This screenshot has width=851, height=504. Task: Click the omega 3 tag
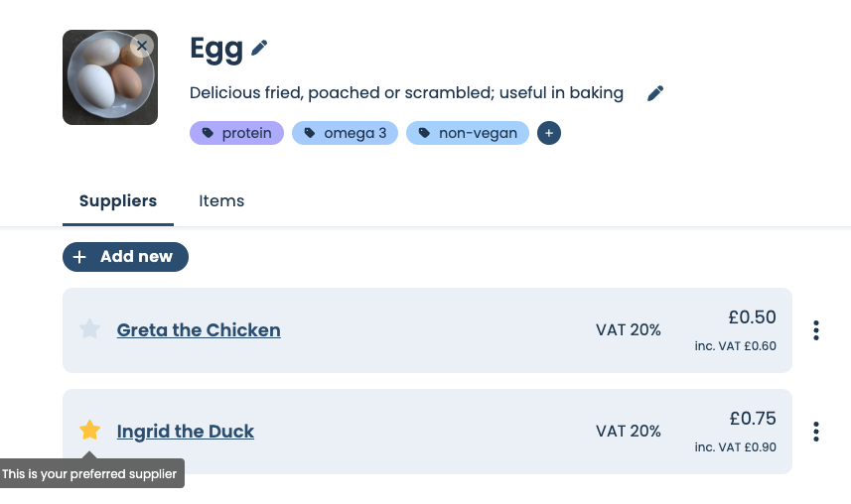coord(345,133)
